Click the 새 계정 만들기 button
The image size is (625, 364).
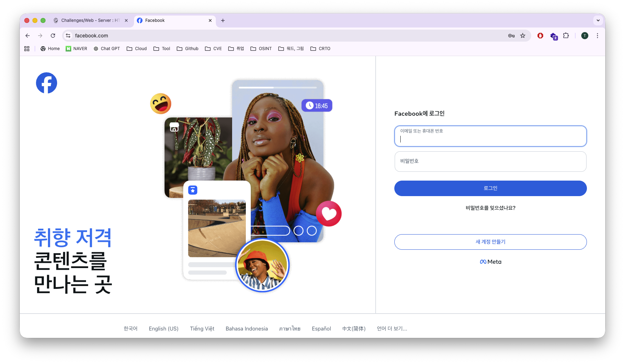tap(491, 242)
